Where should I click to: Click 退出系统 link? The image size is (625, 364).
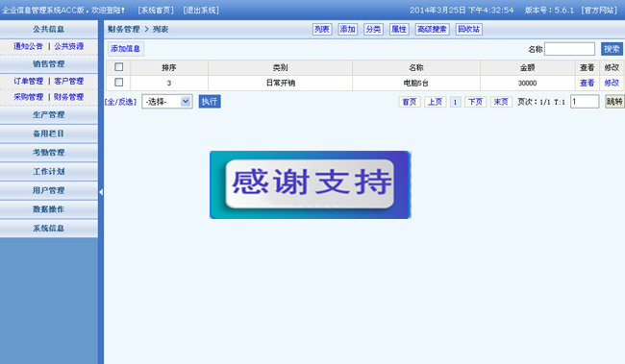(x=201, y=10)
